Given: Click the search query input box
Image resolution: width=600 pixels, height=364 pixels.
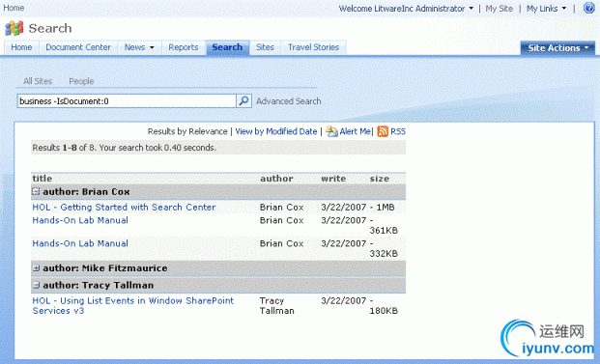Looking at the screenshot, I should (127, 101).
